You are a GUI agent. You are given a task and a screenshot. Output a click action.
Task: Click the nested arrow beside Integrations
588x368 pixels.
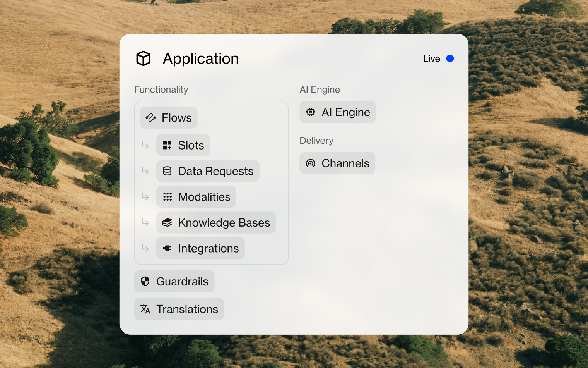click(145, 248)
